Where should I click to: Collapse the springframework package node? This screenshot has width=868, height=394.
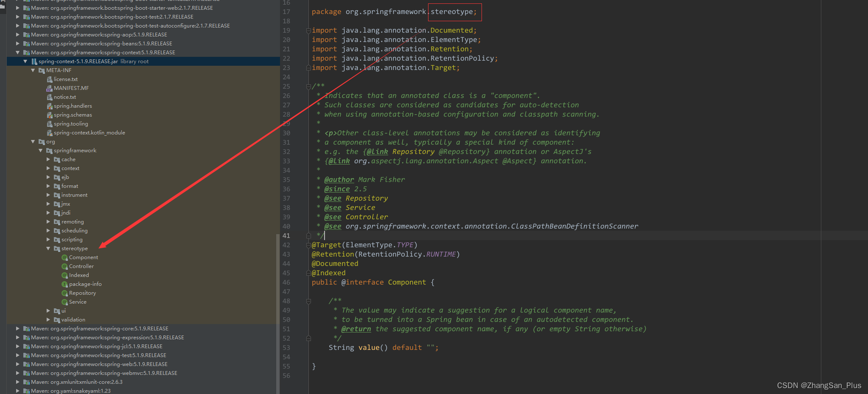(x=40, y=151)
